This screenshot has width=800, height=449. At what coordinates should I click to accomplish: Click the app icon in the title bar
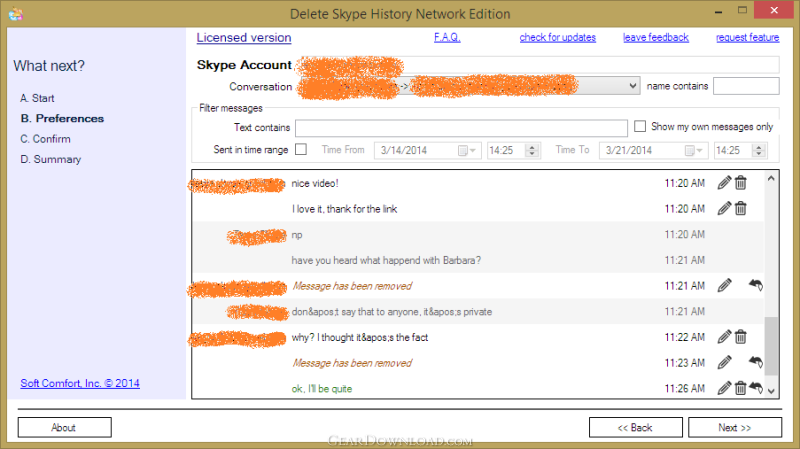point(16,14)
